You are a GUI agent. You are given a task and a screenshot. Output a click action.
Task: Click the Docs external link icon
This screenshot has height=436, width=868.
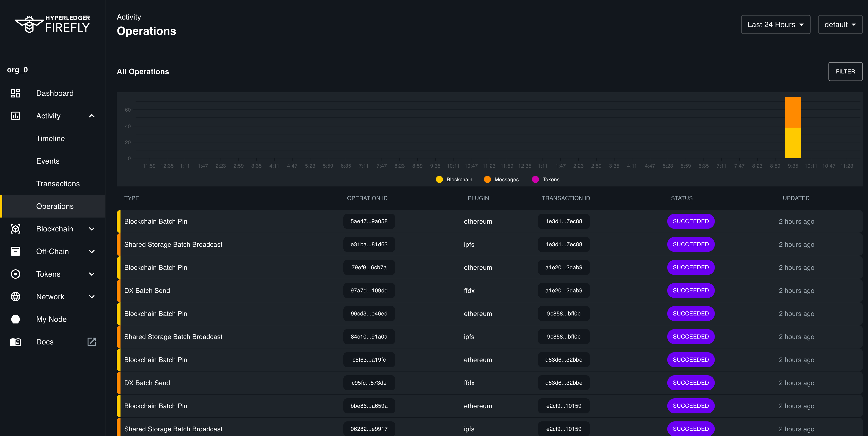click(x=92, y=342)
